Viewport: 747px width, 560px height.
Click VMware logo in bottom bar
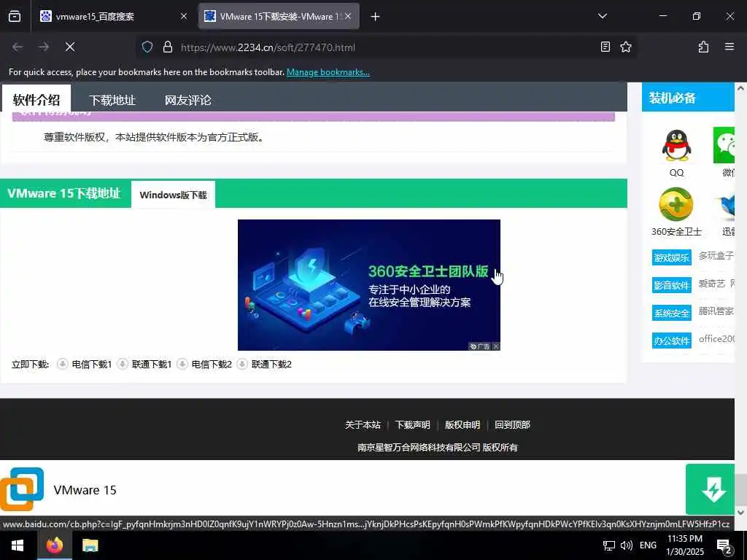(x=22, y=489)
